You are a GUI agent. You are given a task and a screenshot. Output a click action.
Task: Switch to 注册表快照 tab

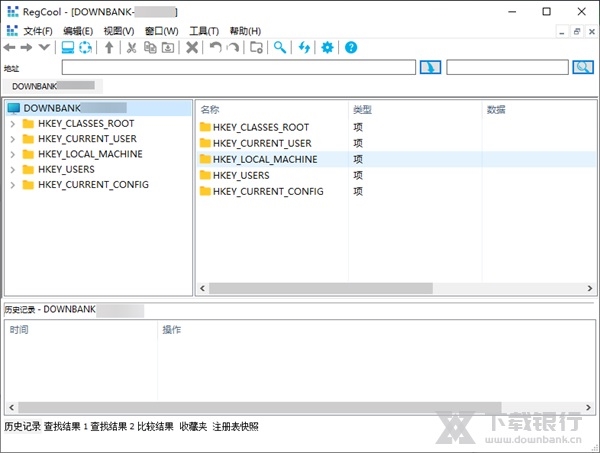tap(235, 426)
